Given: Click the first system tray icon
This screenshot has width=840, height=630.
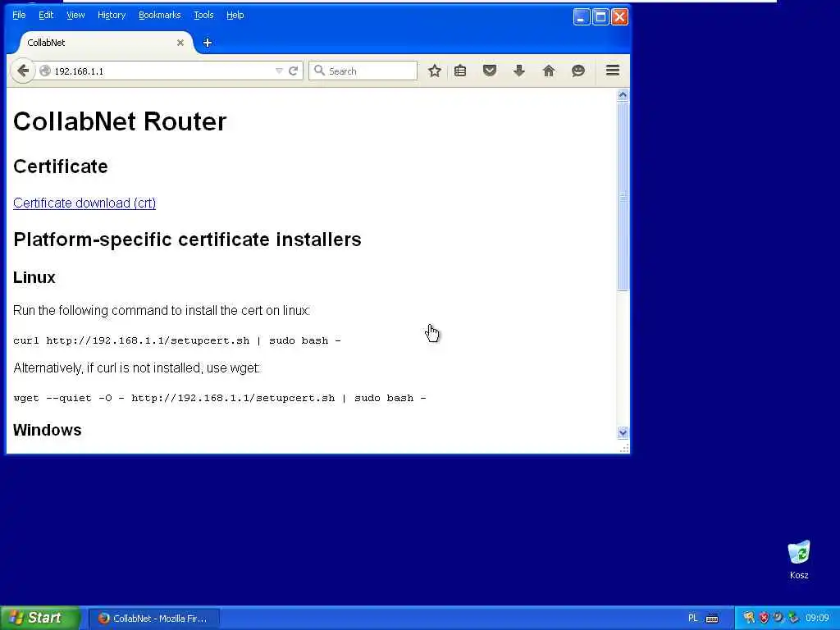Looking at the screenshot, I should (x=749, y=619).
